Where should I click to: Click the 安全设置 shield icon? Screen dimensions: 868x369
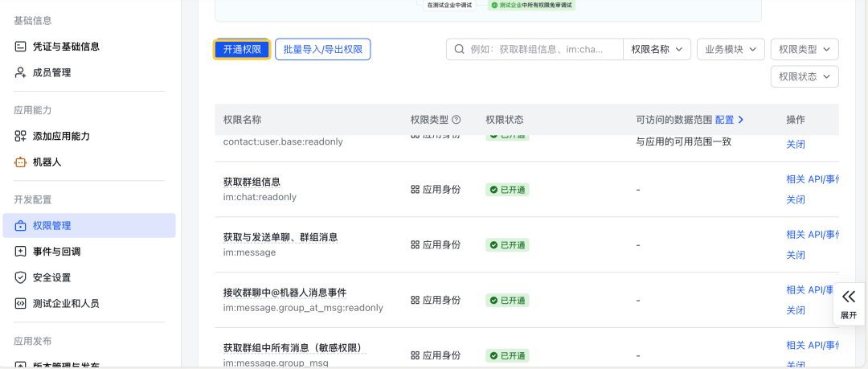(21, 277)
